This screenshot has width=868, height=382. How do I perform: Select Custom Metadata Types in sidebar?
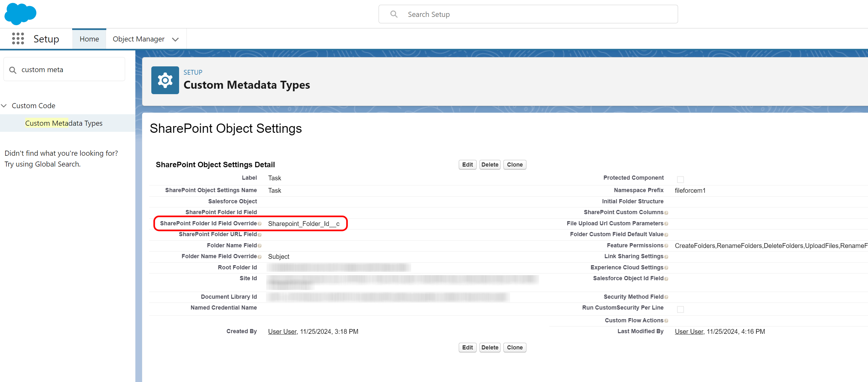[64, 123]
